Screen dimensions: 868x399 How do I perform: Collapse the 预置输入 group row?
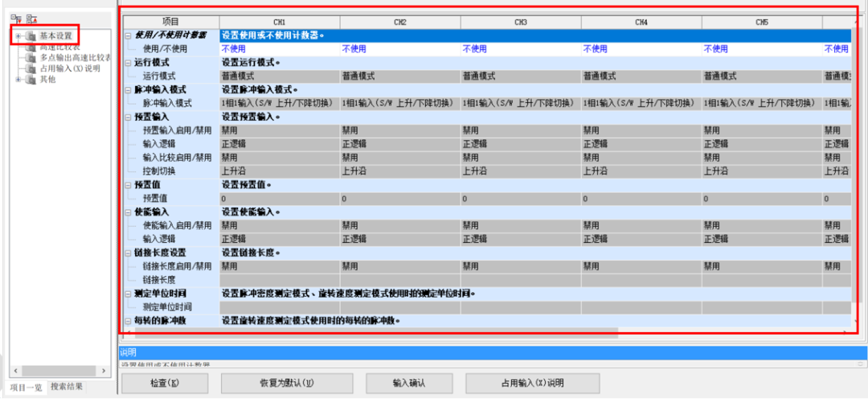pos(129,117)
